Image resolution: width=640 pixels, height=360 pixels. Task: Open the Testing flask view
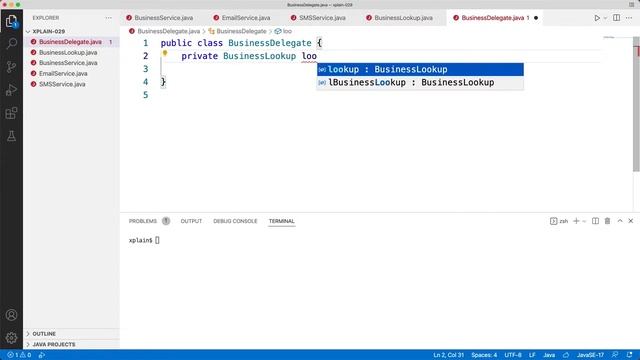[x=11, y=136]
